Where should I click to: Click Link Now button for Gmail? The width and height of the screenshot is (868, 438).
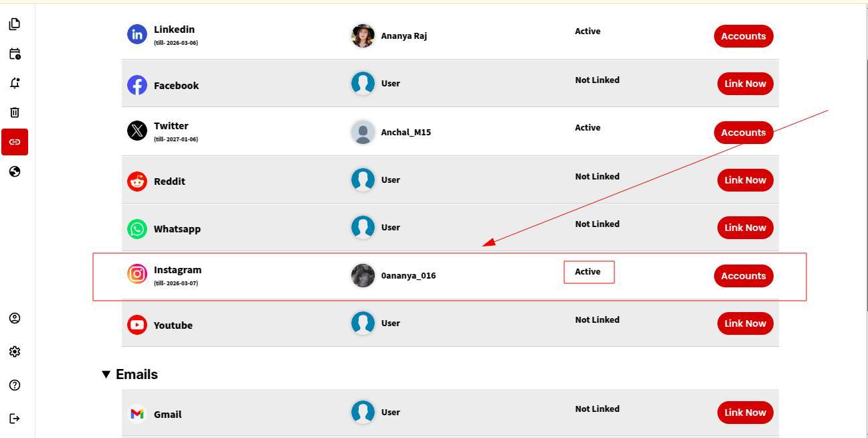[745, 413]
